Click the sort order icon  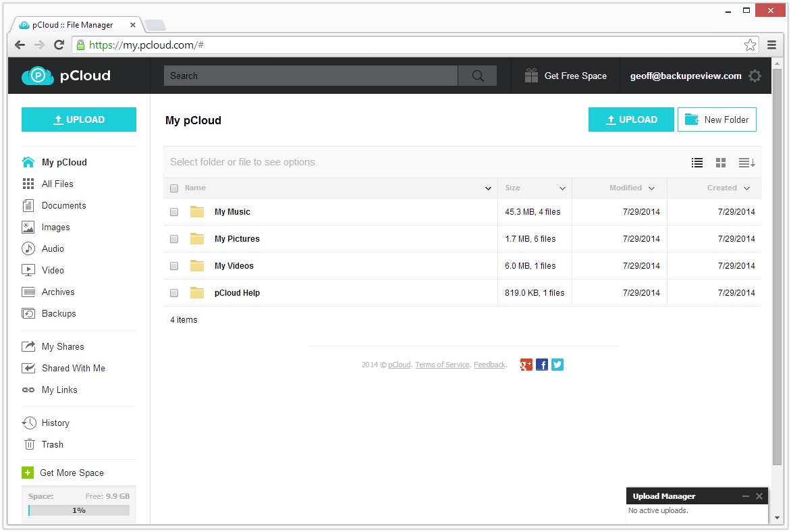pos(746,163)
